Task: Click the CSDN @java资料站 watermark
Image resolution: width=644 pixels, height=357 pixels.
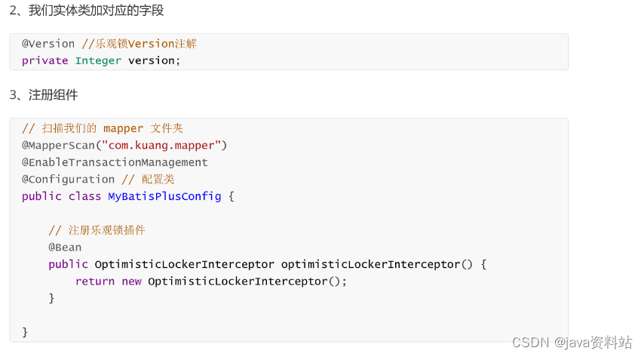Action: click(x=572, y=342)
